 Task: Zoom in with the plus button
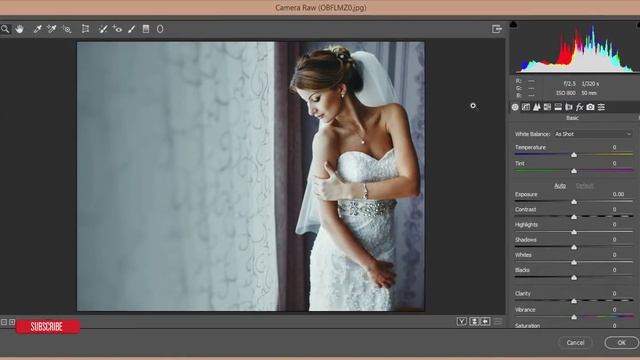pos(12,322)
